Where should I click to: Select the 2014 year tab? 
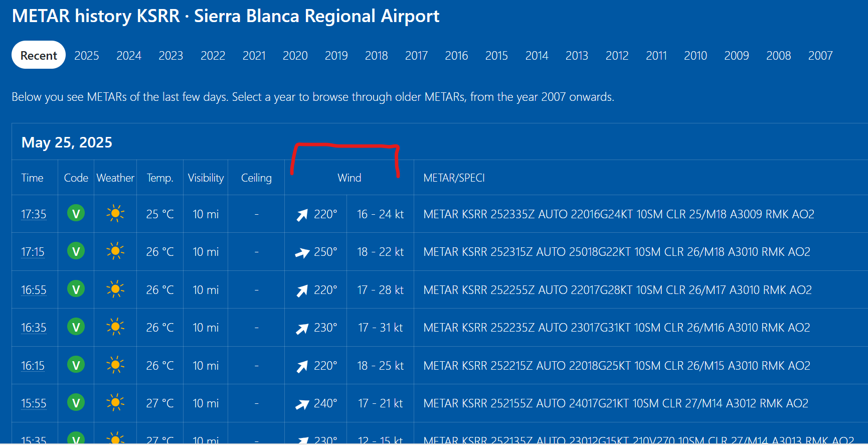coord(537,56)
